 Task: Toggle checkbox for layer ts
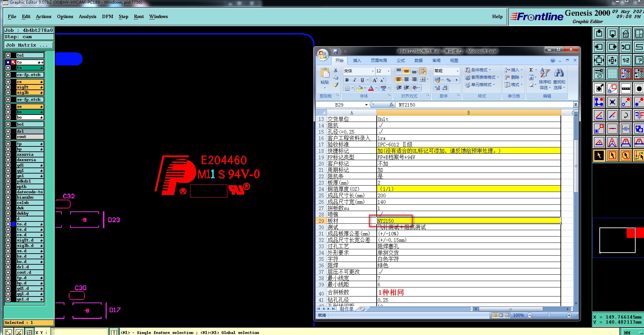pyautogui.click(x=8, y=68)
